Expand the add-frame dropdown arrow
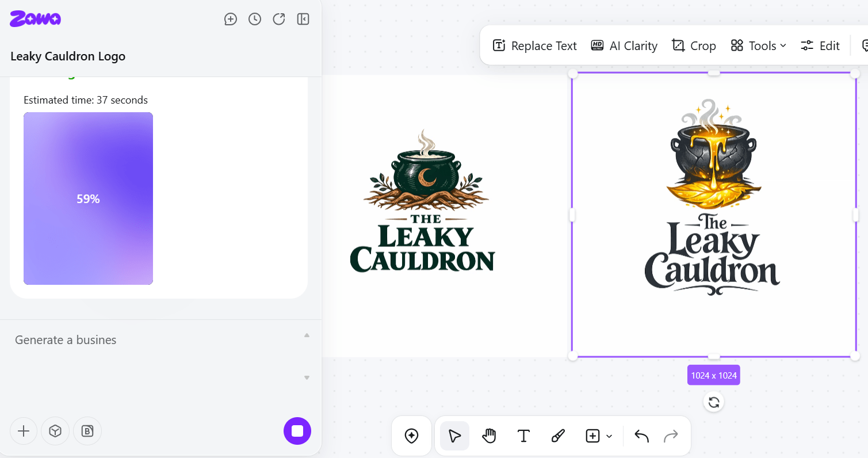The width and height of the screenshot is (868, 458). pos(609,436)
